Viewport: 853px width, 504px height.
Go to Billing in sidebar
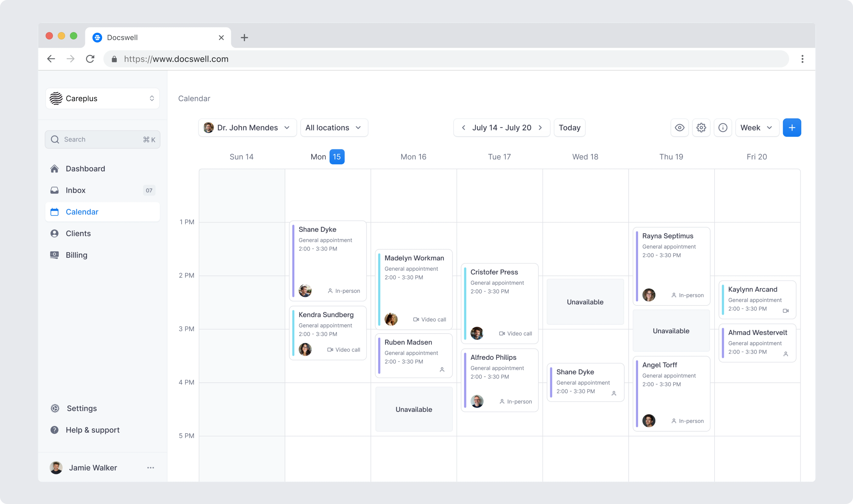point(77,255)
